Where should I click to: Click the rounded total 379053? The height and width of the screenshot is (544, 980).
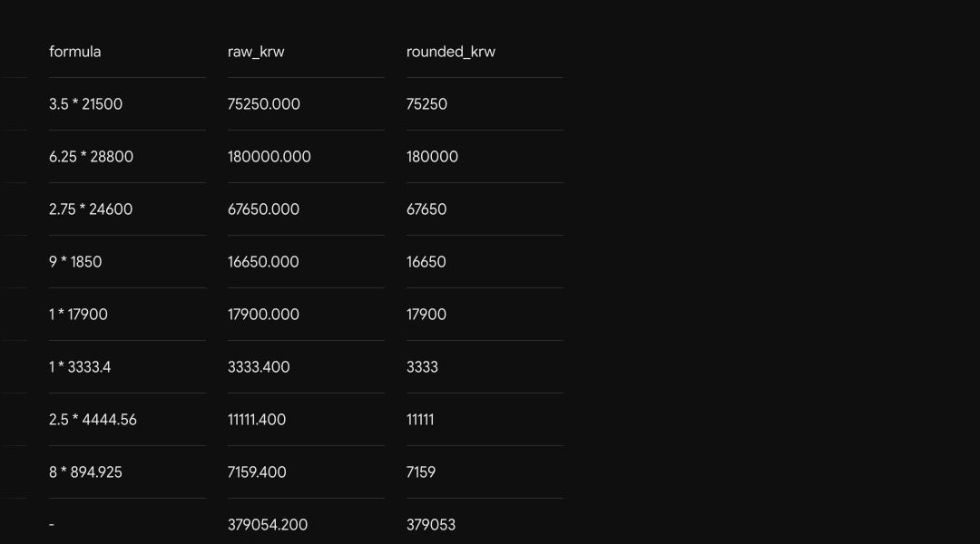click(431, 525)
